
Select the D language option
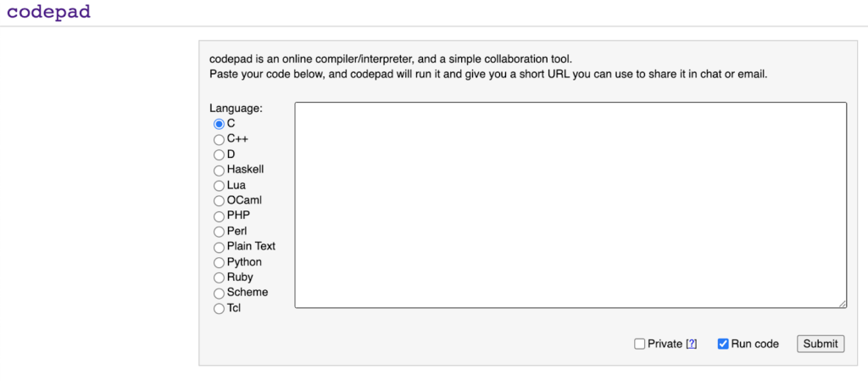tap(219, 154)
